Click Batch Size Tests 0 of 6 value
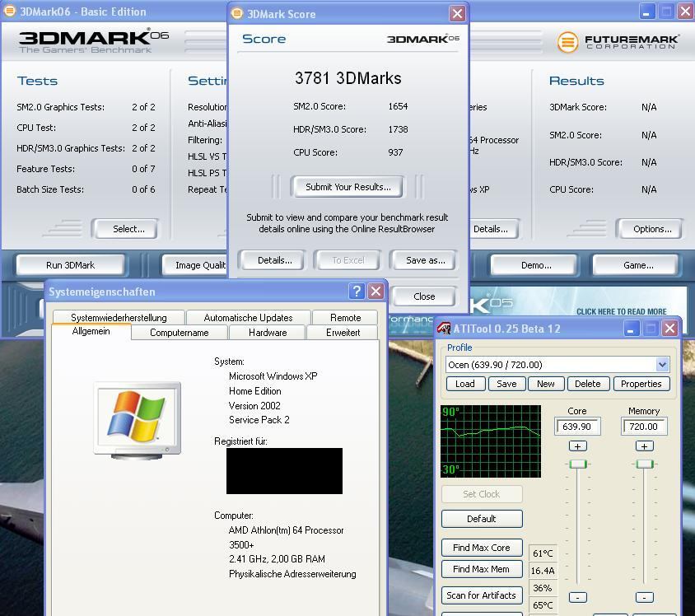This screenshot has height=616, width=695. (143, 189)
